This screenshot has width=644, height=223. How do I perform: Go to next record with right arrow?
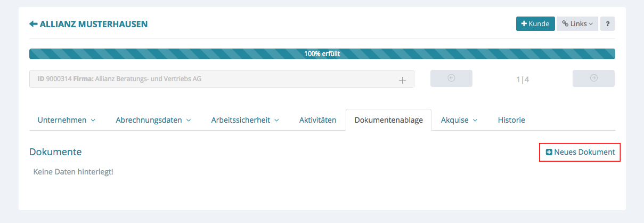593,78
